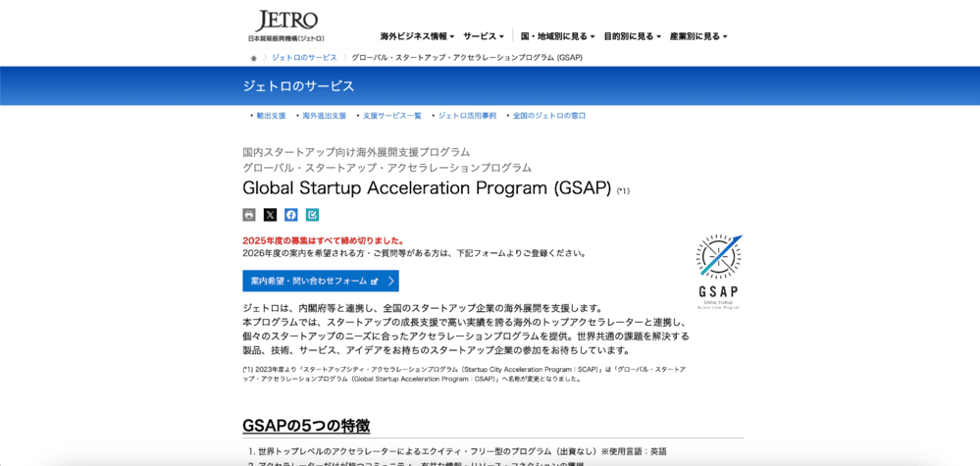Click the home icon in breadcrumb
The width and height of the screenshot is (980, 466).
[253, 58]
